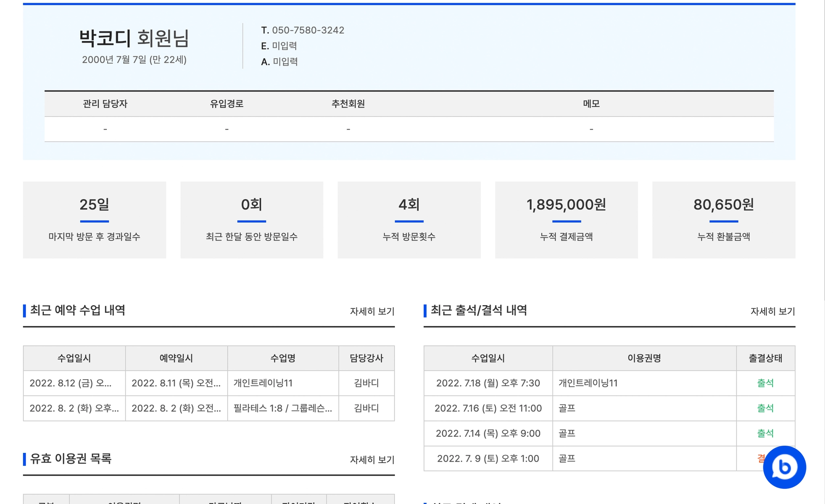Select the 25일 마지막 방문 후 경과일수 card
Screen dimensions: 825x504
point(94,220)
